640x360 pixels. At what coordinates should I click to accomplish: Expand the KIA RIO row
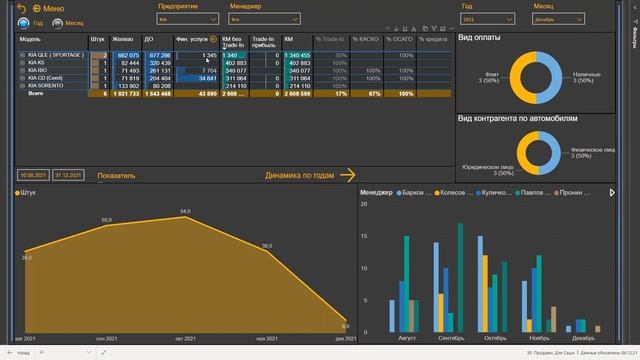pyautogui.click(x=22, y=71)
